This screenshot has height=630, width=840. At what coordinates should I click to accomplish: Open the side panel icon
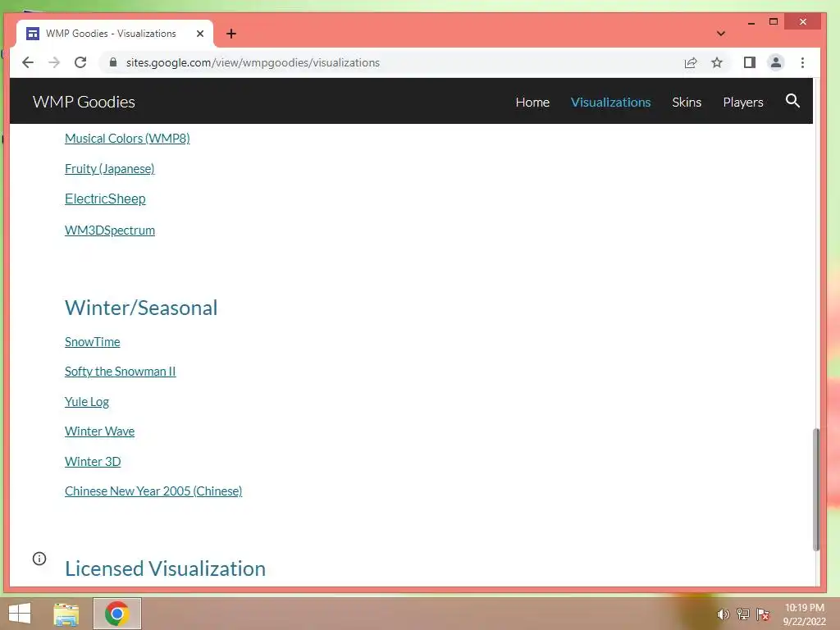click(750, 62)
